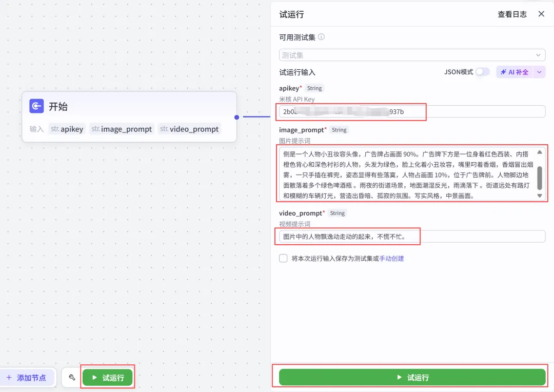Close the 试运行 panel

[541, 14]
